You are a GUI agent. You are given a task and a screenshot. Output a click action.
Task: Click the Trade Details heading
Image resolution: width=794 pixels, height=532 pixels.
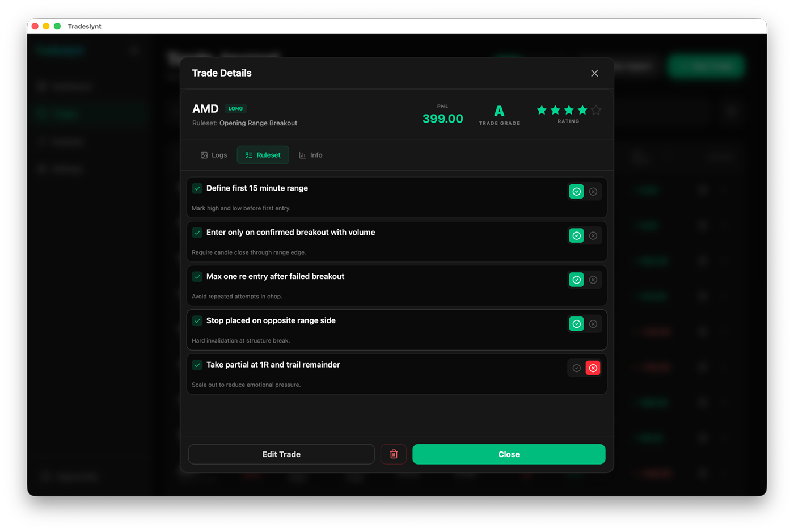pos(222,73)
